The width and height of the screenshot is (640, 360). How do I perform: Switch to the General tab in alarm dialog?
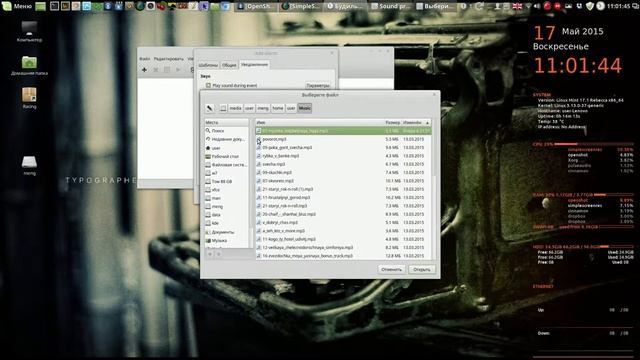(x=229, y=65)
